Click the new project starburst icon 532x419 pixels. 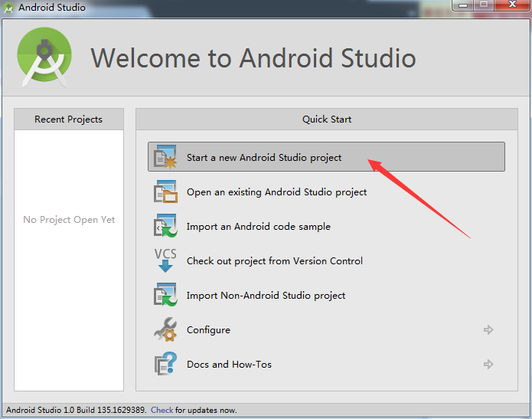point(165,157)
